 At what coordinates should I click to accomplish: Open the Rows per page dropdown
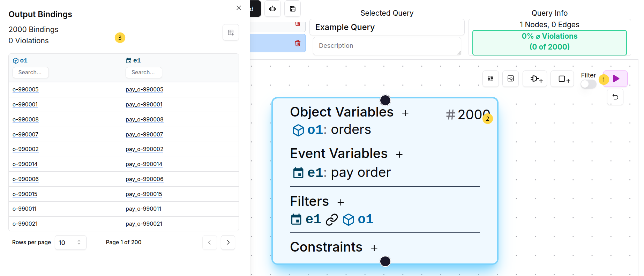70,243
